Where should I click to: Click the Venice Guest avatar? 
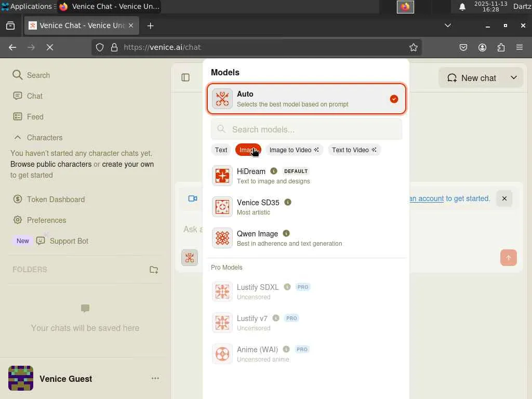click(x=21, y=378)
